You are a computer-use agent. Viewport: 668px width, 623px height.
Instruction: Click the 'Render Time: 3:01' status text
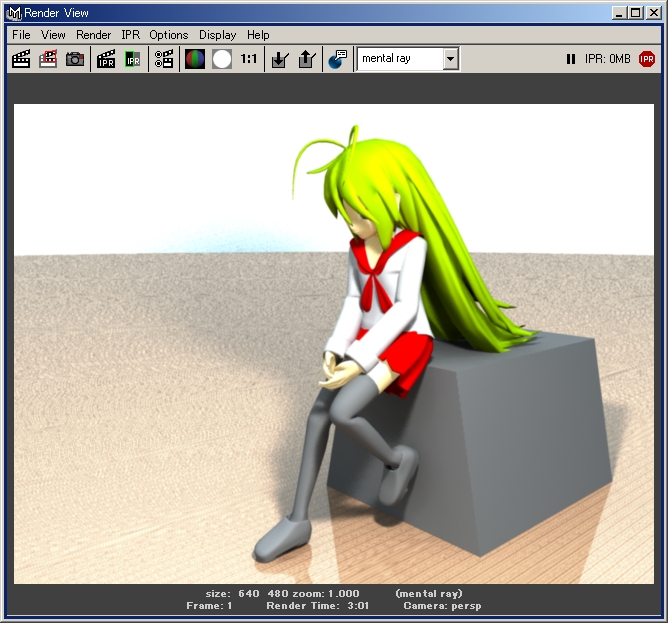317,606
